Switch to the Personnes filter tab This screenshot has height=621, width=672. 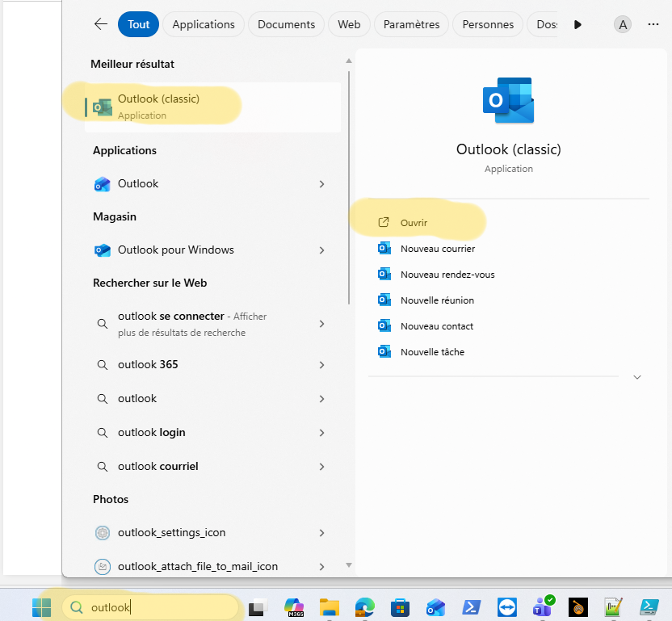pos(488,24)
